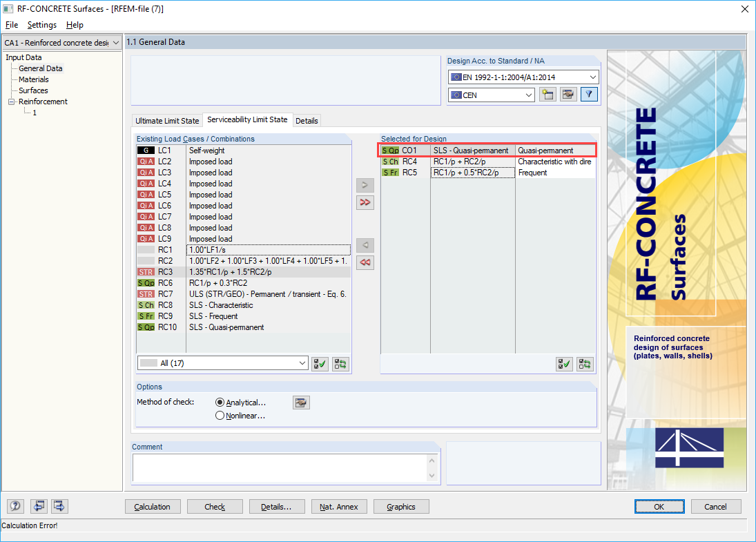Viewport: 756px width, 542px height.
Task: Select all combinations in Selected for Design
Action: (x=564, y=364)
